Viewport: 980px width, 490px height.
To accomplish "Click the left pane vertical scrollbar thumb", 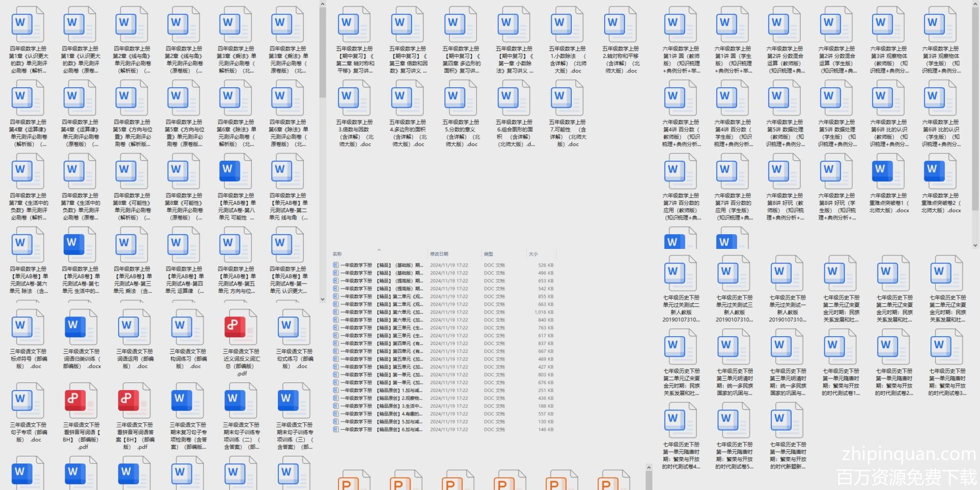I will pyautogui.click(x=322, y=49).
